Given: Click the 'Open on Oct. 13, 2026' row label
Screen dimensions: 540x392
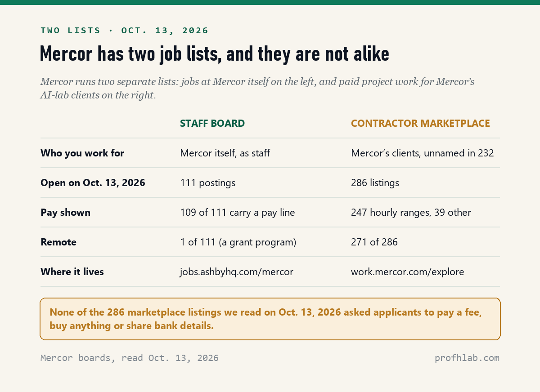Looking at the screenshot, I should tap(93, 183).
